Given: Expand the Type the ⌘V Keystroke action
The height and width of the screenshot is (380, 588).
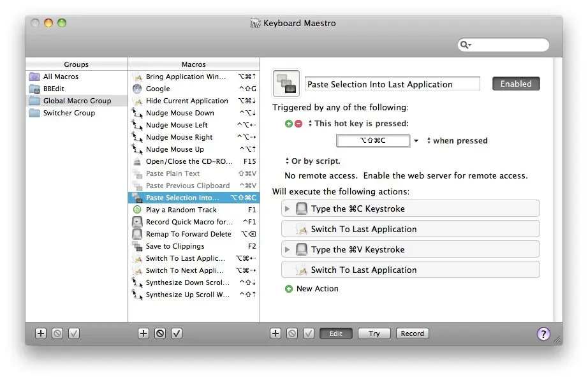Looking at the screenshot, I should tap(287, 249).
